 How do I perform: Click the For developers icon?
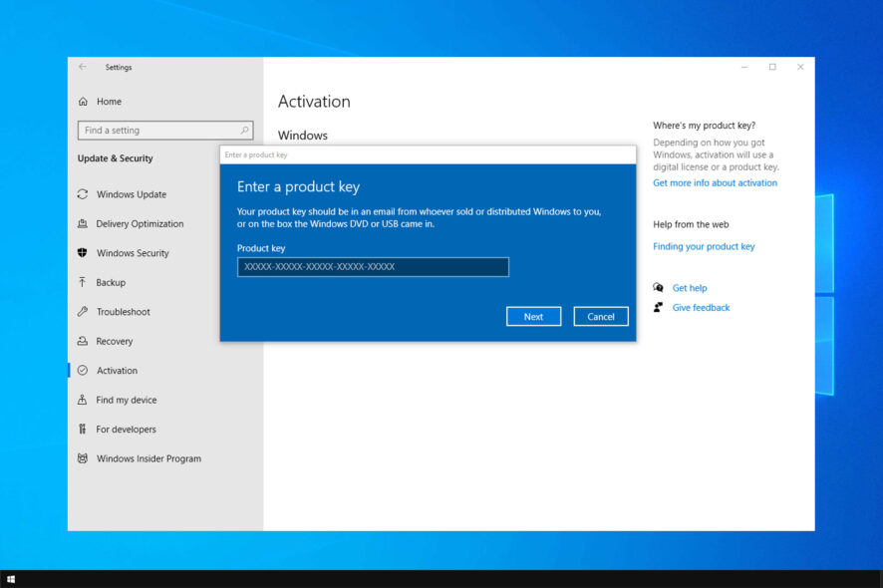[83, 429]
